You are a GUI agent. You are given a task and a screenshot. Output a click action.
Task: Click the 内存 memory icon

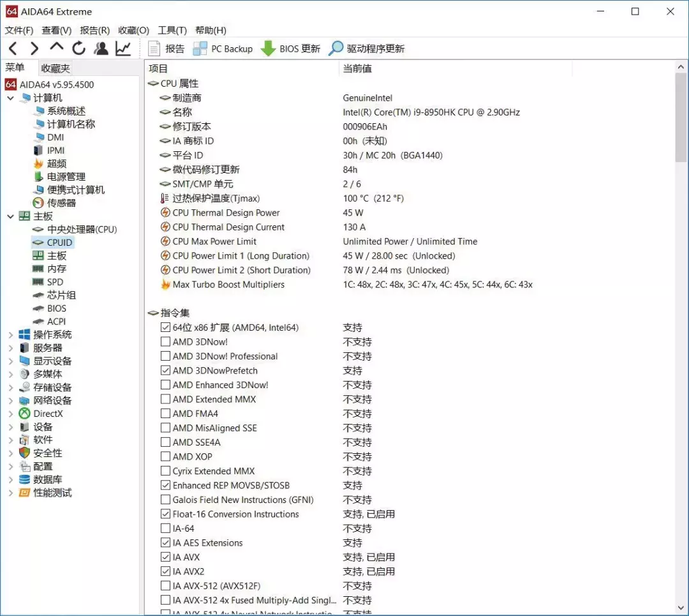click(x=38, y=269)
